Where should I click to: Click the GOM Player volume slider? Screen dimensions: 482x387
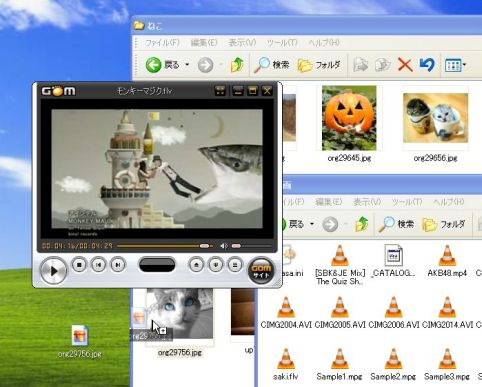(251, 246)
